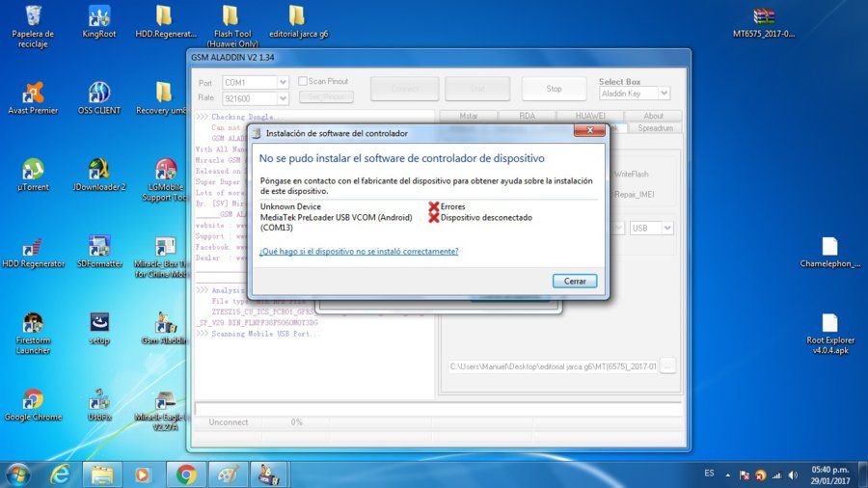Switch to the HUAWEI tab
868x488 pixels.
click(589, 116)
